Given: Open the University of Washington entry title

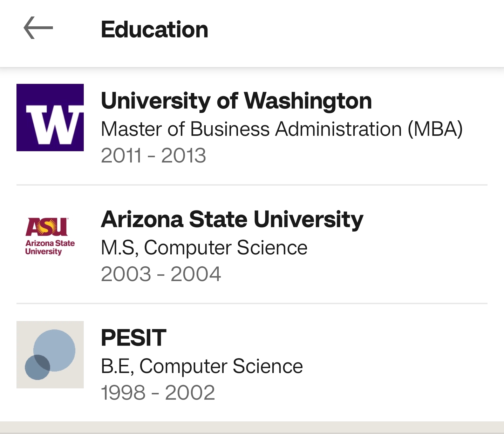Looking at the screenshot, I should tap(236, 101).
